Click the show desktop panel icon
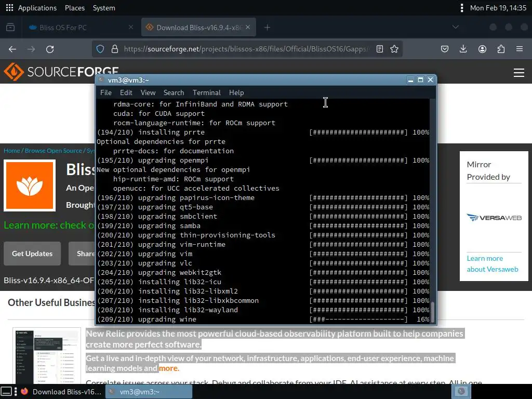 tap(6, 392)
